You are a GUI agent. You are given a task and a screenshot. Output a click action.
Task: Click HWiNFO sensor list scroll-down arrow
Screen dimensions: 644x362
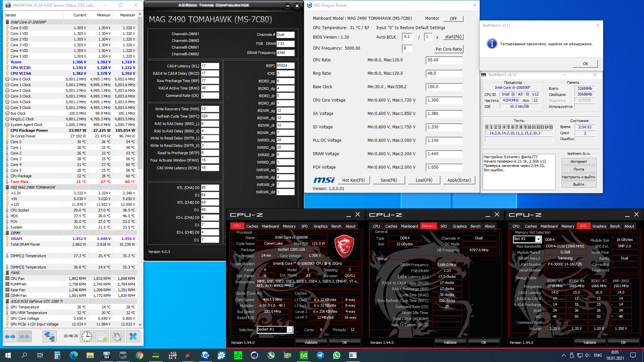(140, 324)
